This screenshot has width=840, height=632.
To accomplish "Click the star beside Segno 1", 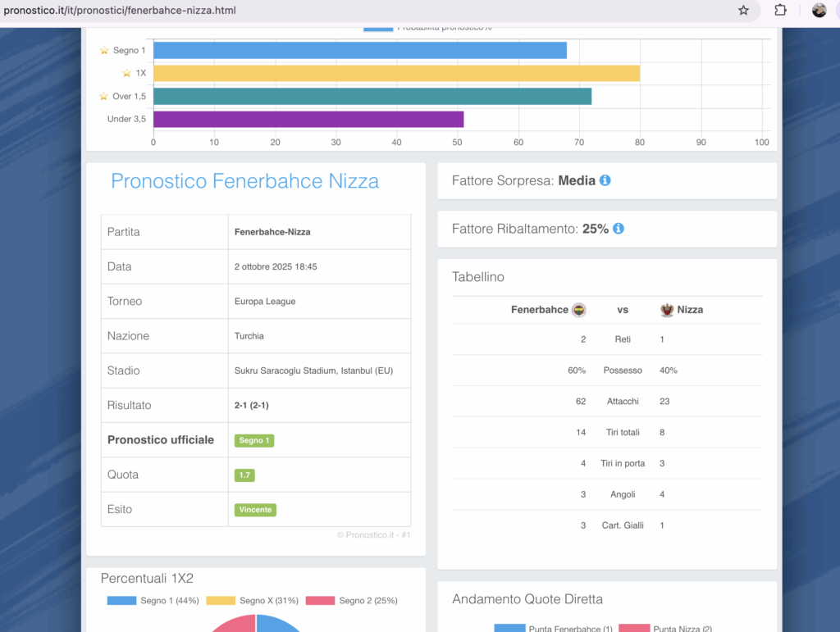I will click(104, 51).
